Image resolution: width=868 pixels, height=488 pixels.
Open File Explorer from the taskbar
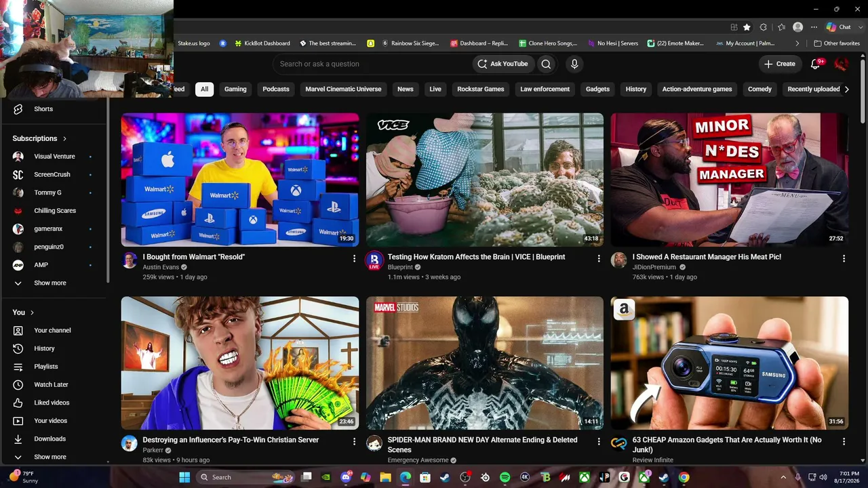[385, 477]
